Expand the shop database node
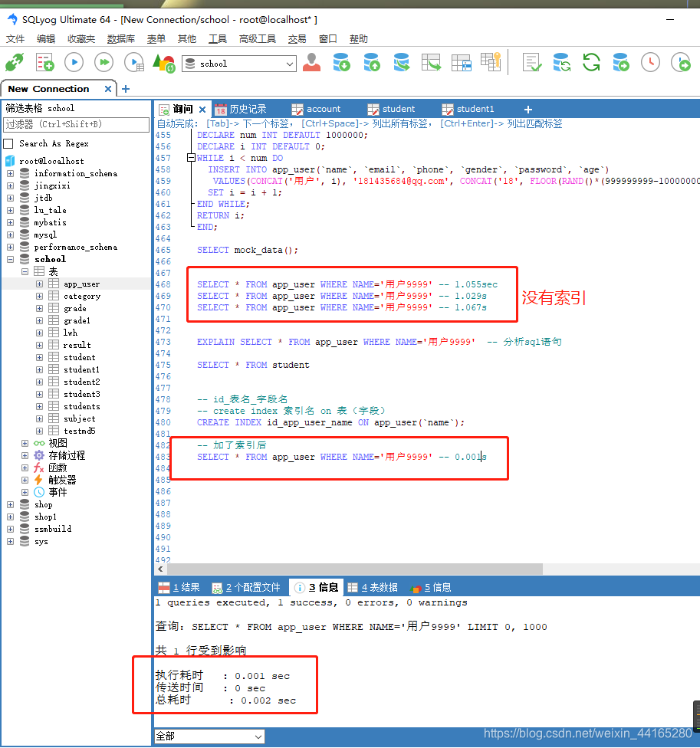 (10, 504)
